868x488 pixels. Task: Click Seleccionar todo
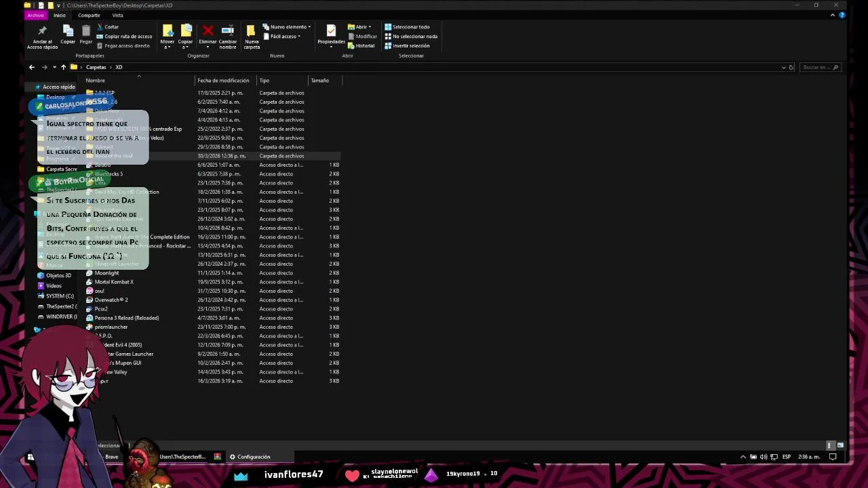coord(407,27)
